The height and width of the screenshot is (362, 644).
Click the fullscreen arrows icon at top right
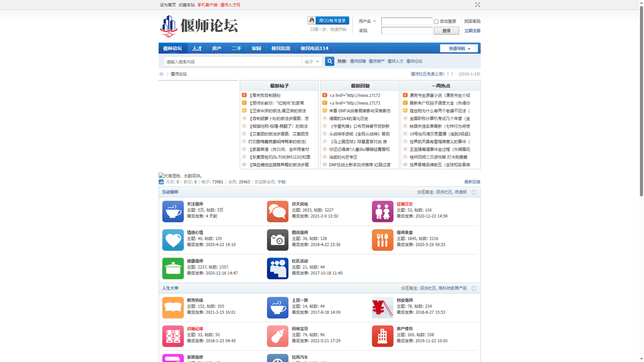click(x=478, y=4)
